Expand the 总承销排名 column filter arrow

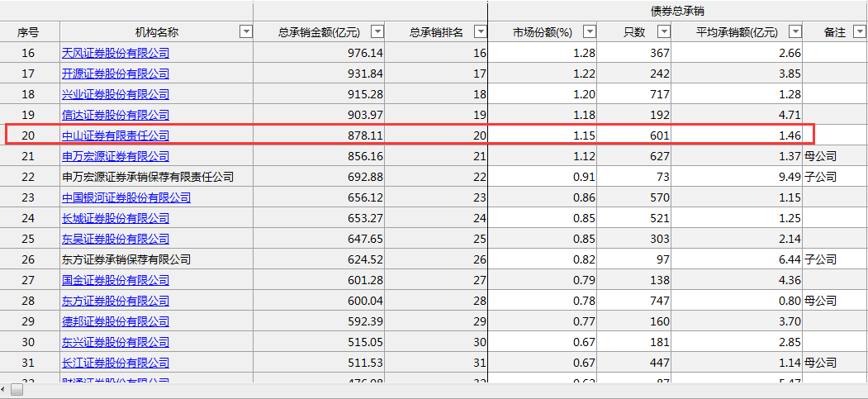click(x=480, y=32)
